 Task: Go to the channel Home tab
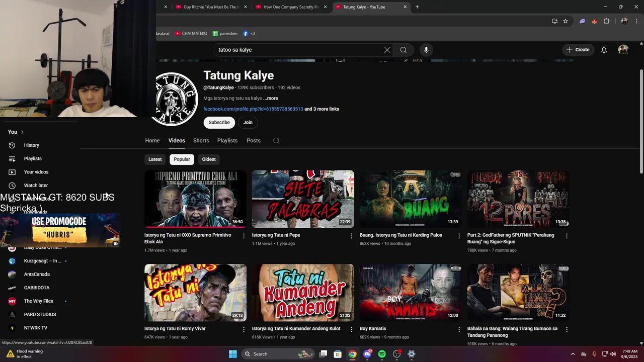point(152,141)
